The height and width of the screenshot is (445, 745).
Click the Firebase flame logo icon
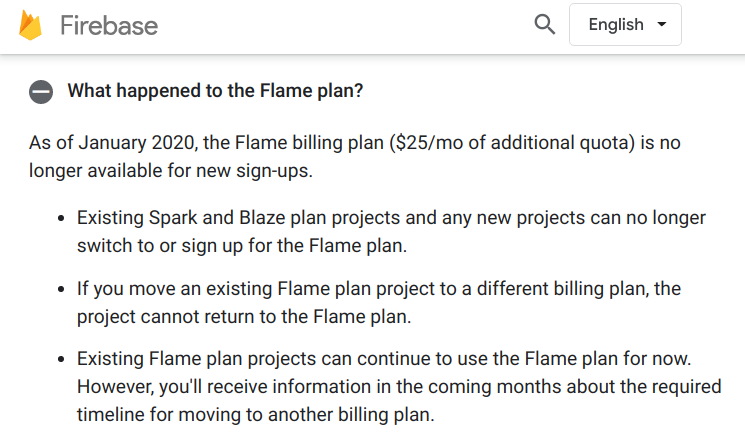(x=30, y=25)
